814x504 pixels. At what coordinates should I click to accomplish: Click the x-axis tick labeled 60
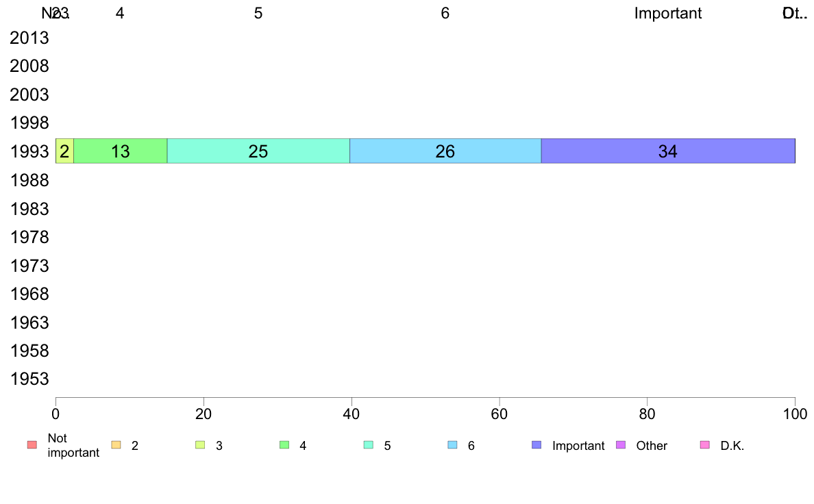[500, 414]
